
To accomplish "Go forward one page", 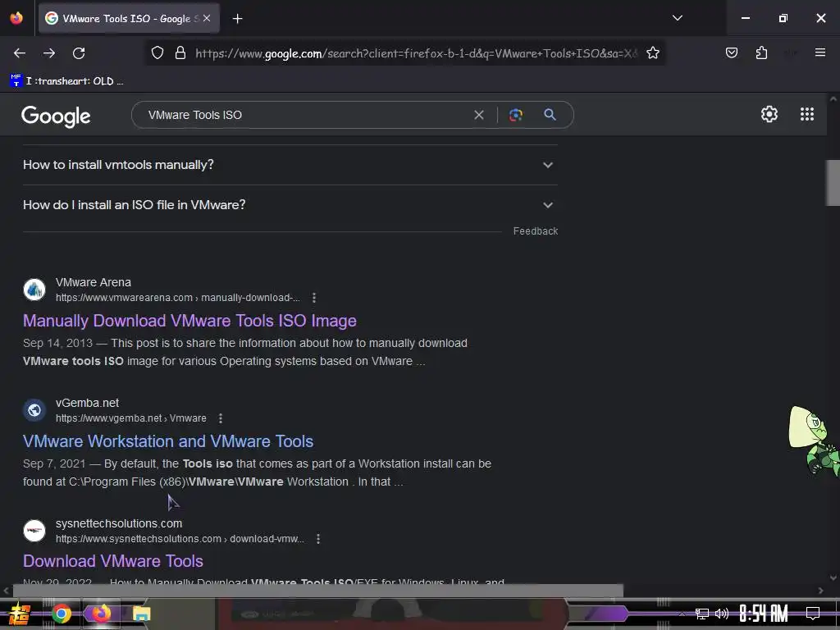I will click(49, 53).
